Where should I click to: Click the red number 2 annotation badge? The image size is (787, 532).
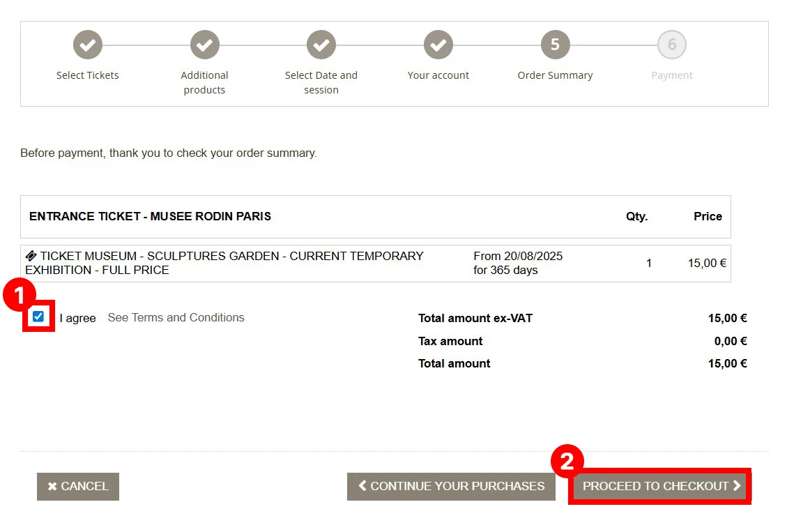click(x=567, y=462)
